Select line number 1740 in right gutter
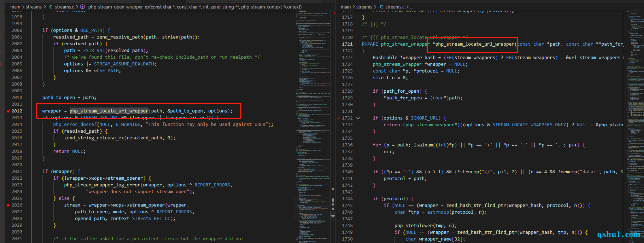The width and height of the screenshot is (644, 243). [x=347, y=172]
